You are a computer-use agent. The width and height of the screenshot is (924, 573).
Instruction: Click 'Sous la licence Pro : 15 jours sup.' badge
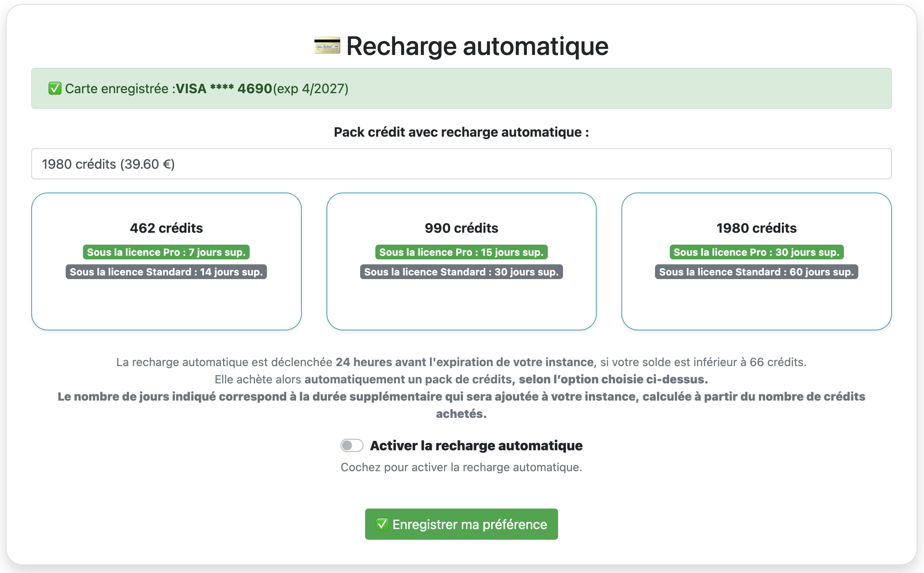[x=461, y=252]
